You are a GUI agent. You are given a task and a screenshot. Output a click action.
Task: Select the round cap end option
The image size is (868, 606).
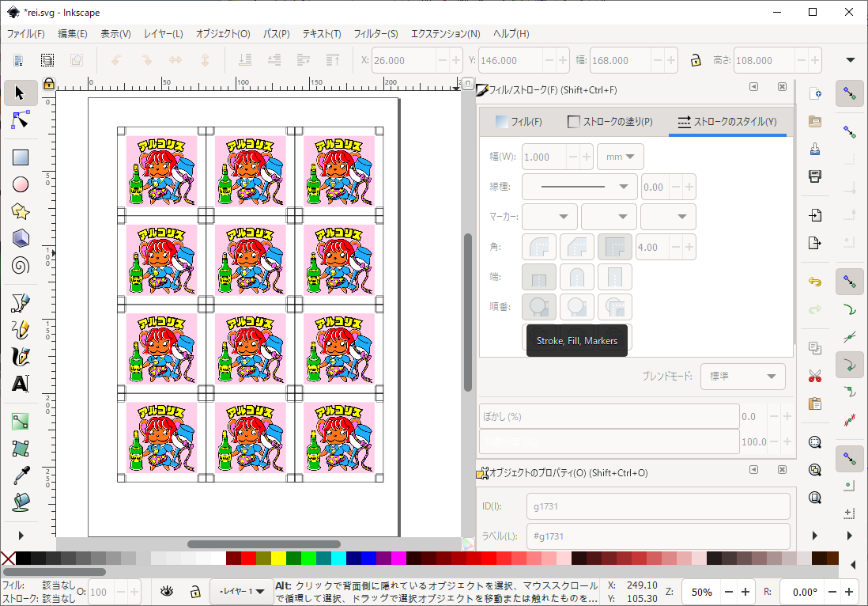[x=577, y=277]
